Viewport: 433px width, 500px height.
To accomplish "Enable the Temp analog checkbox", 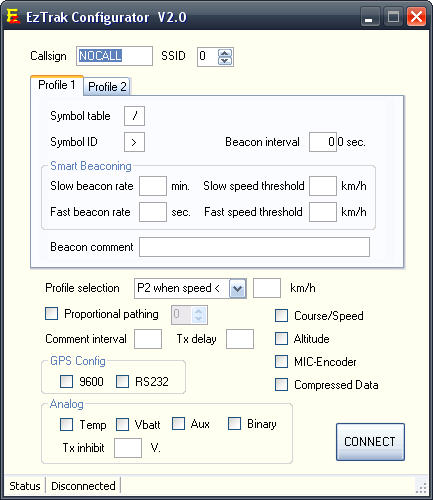I will 66,425.
